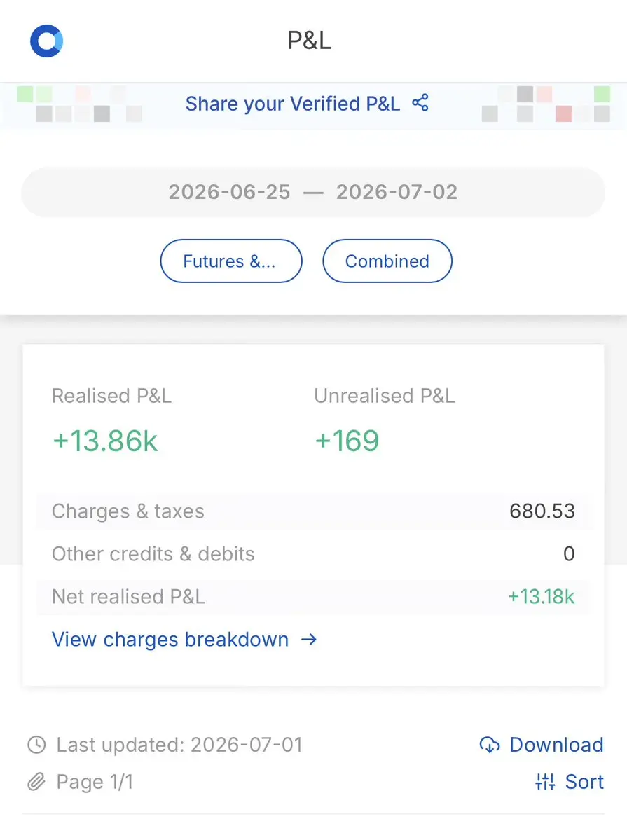This screenshot has width=627, height=840.
Task: Open View charges breakdown link
Action: (170, 639)
